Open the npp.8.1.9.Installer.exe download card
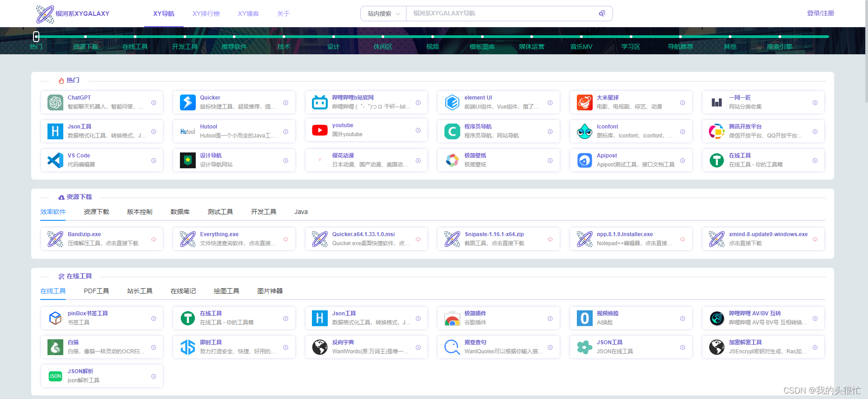Image resolution: width=868 pixels, height=399 pixels. pos(631,239)
